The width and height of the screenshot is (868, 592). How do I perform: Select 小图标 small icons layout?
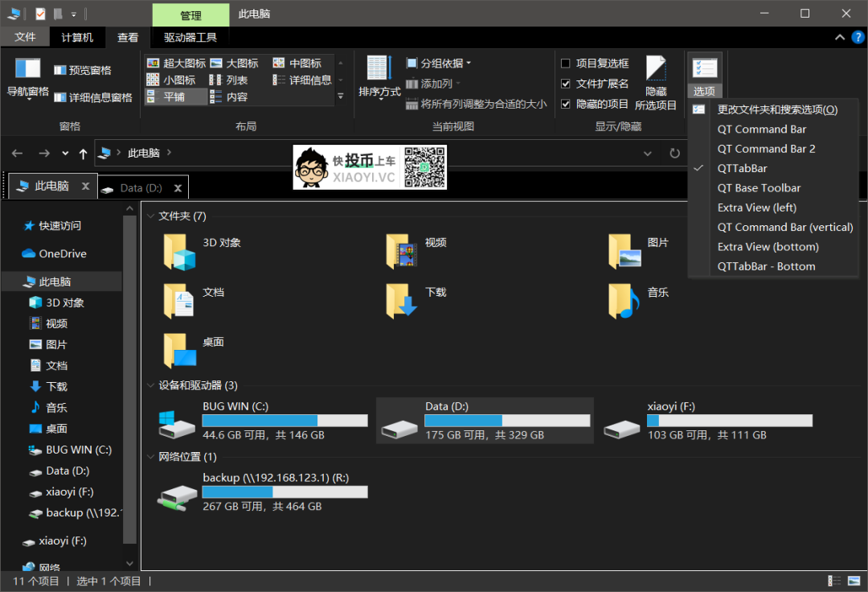[171, 80]
